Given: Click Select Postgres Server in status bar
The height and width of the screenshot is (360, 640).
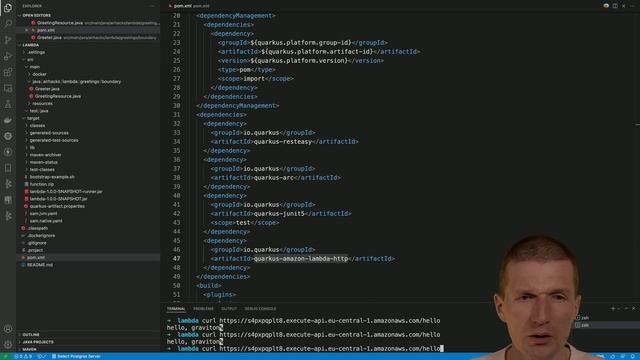Looking at the screenshot, I should [76, 356].
